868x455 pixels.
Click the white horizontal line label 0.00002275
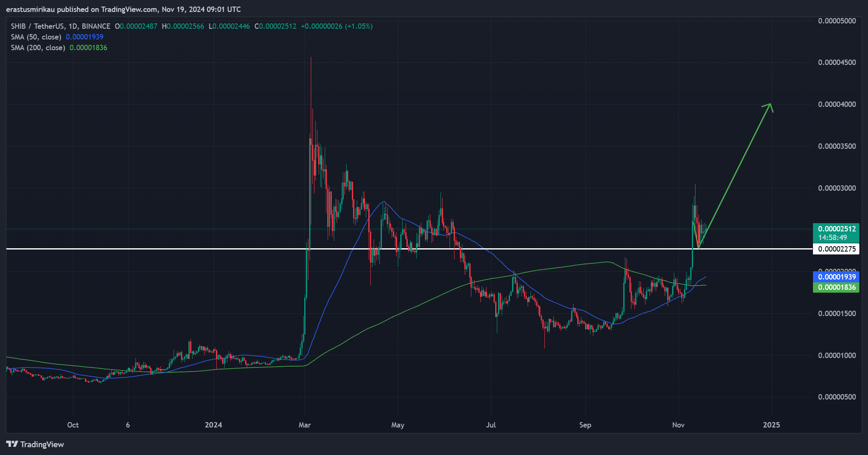point(836,249)
